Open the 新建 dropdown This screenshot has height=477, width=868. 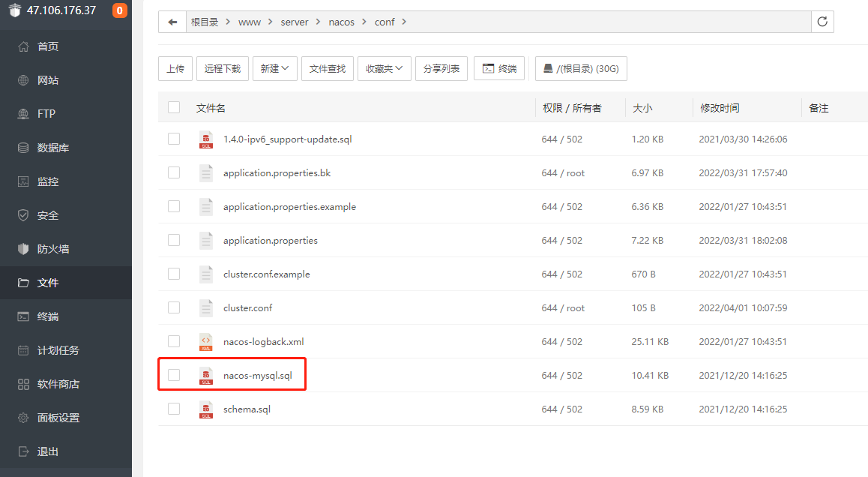coord(275,69)
